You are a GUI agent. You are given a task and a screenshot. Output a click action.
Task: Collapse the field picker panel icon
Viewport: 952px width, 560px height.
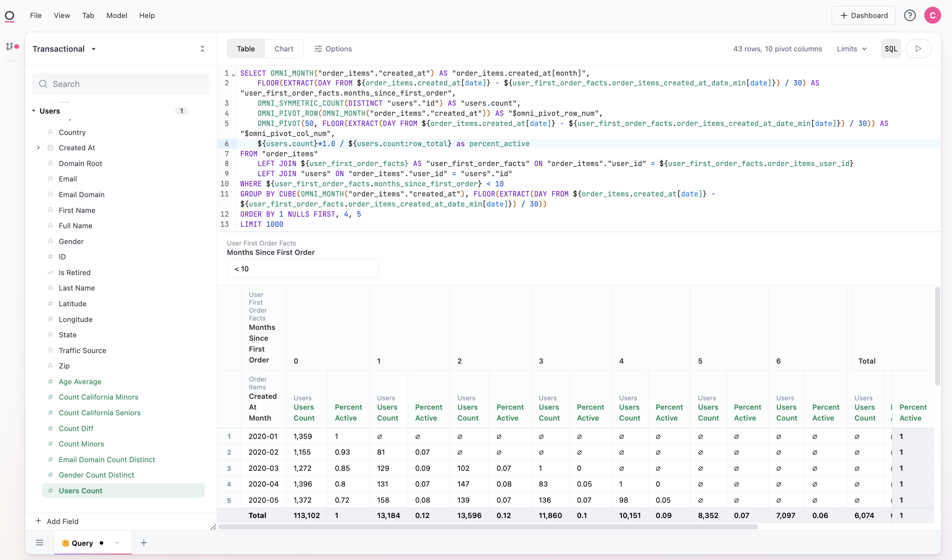coord(203,49)
